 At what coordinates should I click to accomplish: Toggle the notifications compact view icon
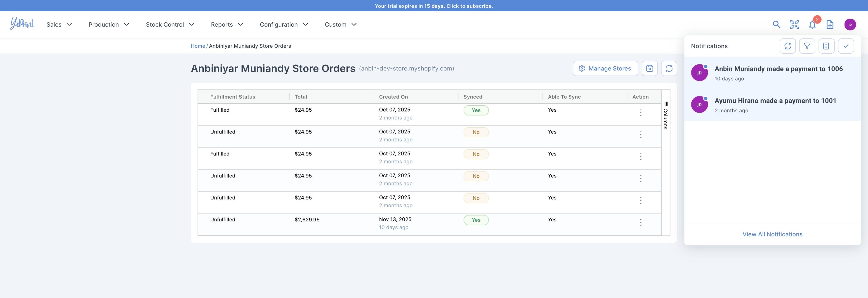(826, 46)
